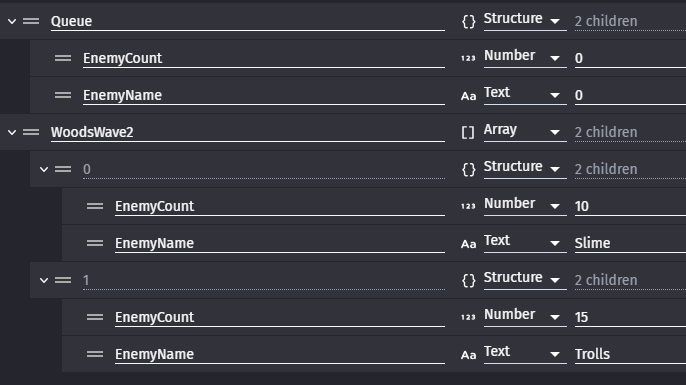Click the drag handle of array element 0

(63, 169)
